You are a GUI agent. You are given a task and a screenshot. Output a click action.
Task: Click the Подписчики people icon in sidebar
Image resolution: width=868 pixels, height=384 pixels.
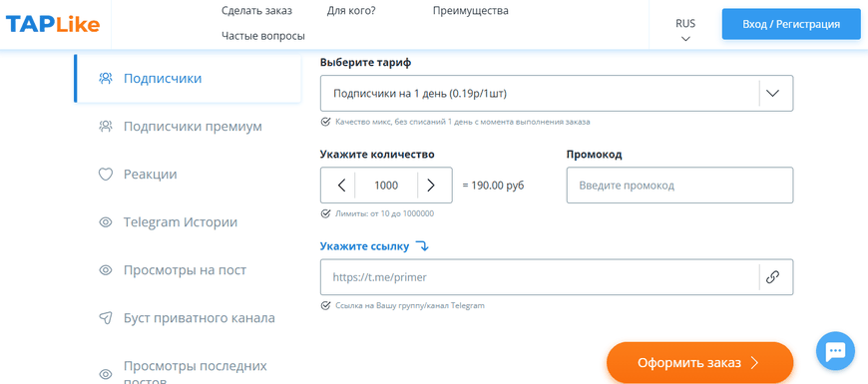tap(105, 79)
